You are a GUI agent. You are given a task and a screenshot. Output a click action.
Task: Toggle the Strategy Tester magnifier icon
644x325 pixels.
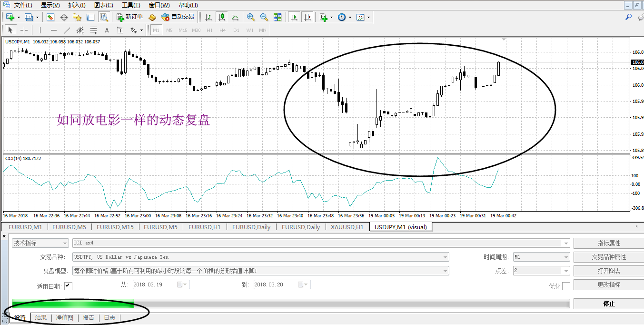click(104, 17)
